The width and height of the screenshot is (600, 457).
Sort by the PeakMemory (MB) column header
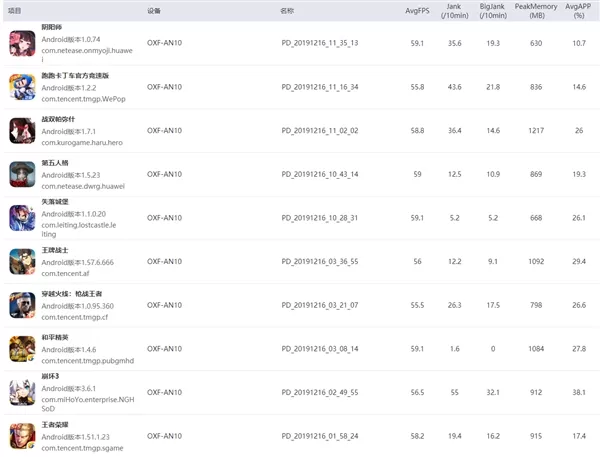tap(536, 11)
